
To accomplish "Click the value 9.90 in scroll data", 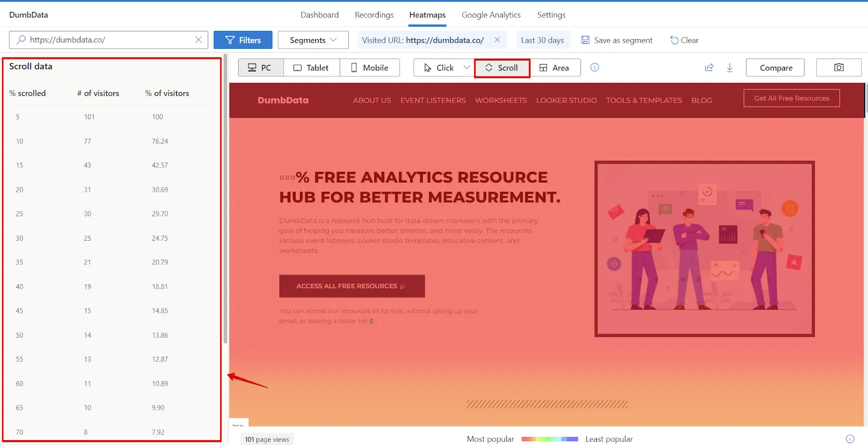I will coord(158,408).
